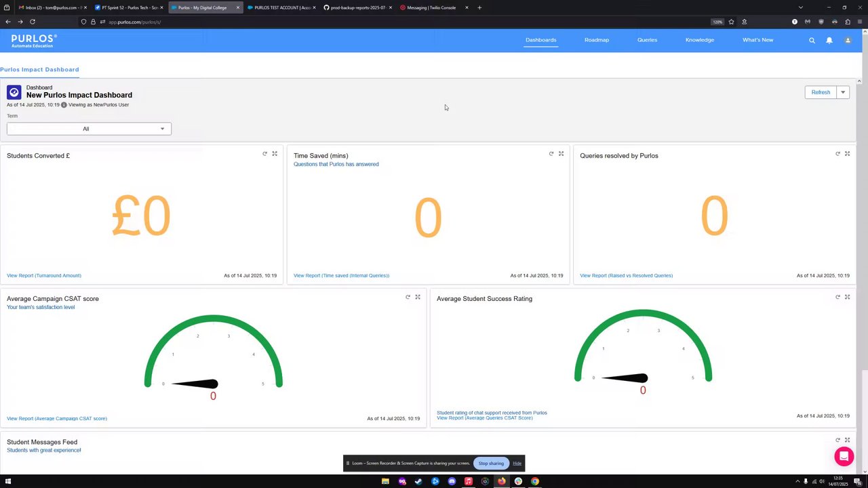The height and width of the screenshot is (488, 868).
Task: Open the Dashboards menu
Action: 540,40
